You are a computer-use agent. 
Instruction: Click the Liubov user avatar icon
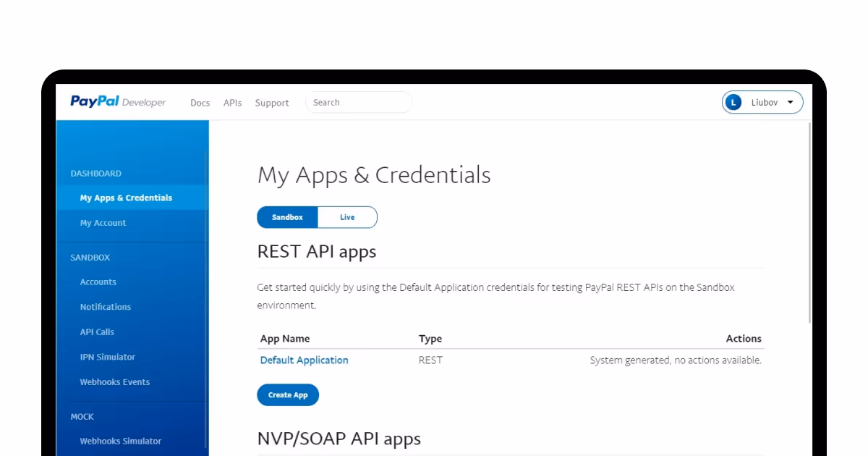point(733,103)
